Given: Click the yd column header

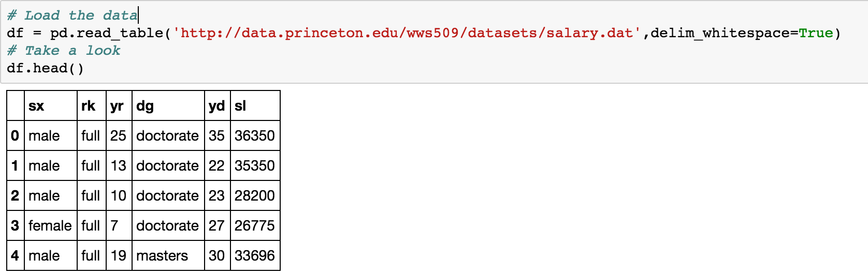Looking at the screenshot, I should 216,106.
